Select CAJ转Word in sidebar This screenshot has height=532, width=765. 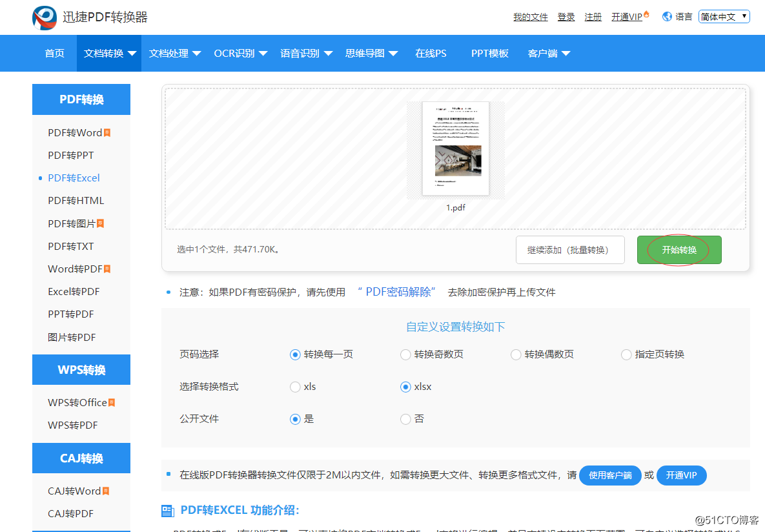tap(74, 491)
